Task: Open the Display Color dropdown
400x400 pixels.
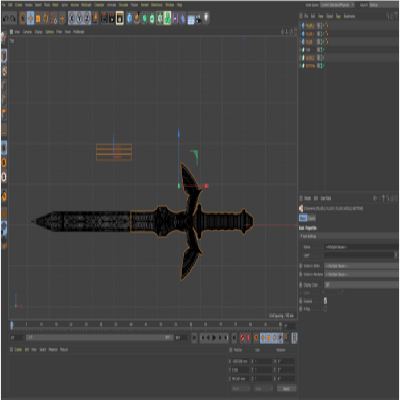Action: (361, 285)
